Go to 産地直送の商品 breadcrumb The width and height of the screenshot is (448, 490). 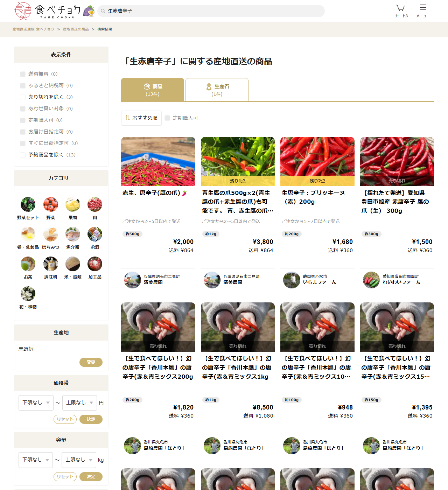76,29
